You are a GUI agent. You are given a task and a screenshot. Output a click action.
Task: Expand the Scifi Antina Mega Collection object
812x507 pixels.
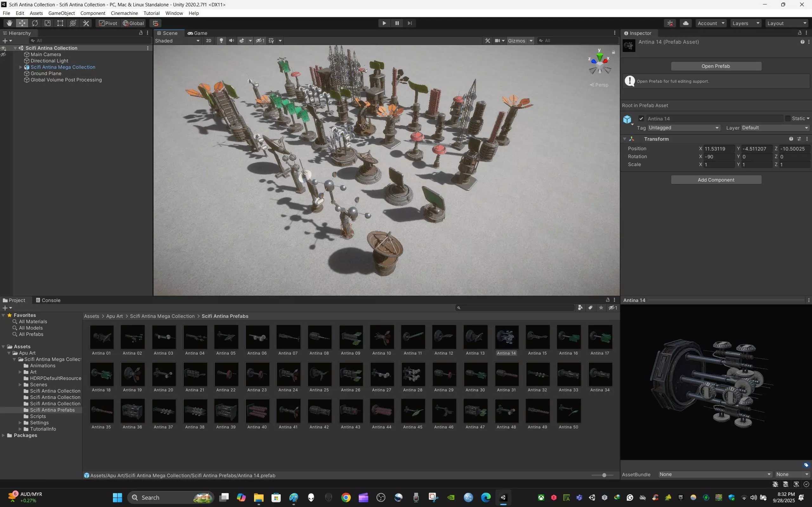coord(21,67)
